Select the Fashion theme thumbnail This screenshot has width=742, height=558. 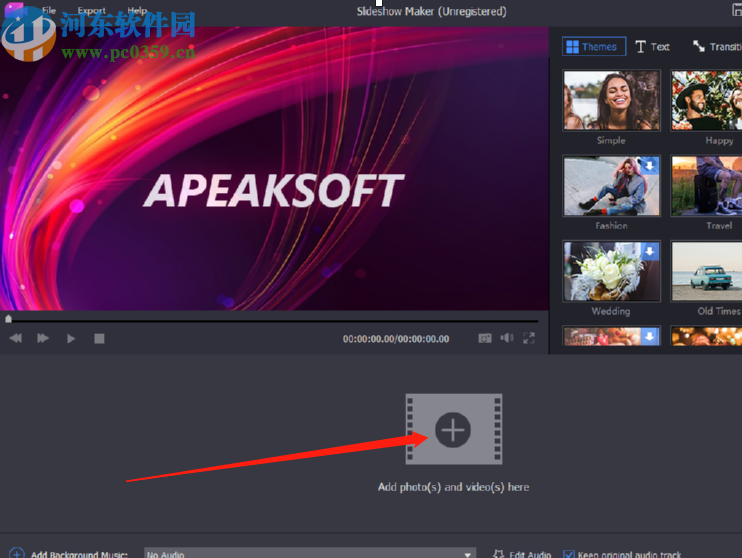[611, 186]
